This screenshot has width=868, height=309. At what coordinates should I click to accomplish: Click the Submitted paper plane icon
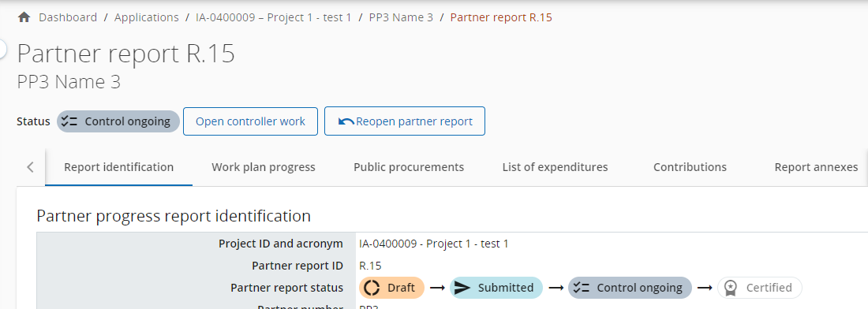coord(462,288)
